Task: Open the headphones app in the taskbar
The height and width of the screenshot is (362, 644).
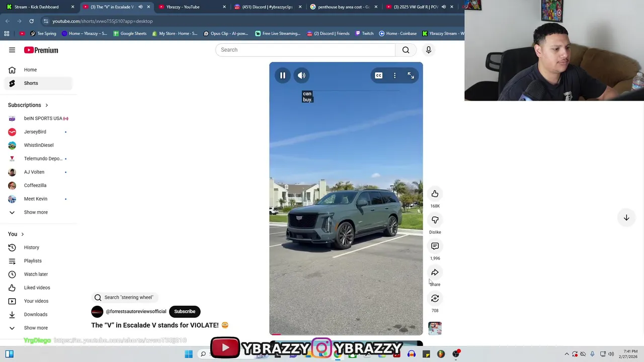Action: (x=412, y=354)
